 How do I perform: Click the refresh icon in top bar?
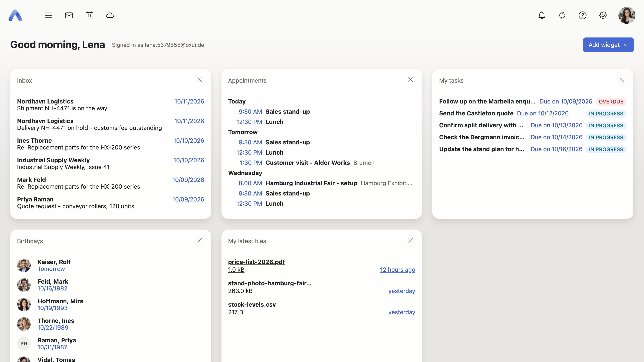click(562, 16)
